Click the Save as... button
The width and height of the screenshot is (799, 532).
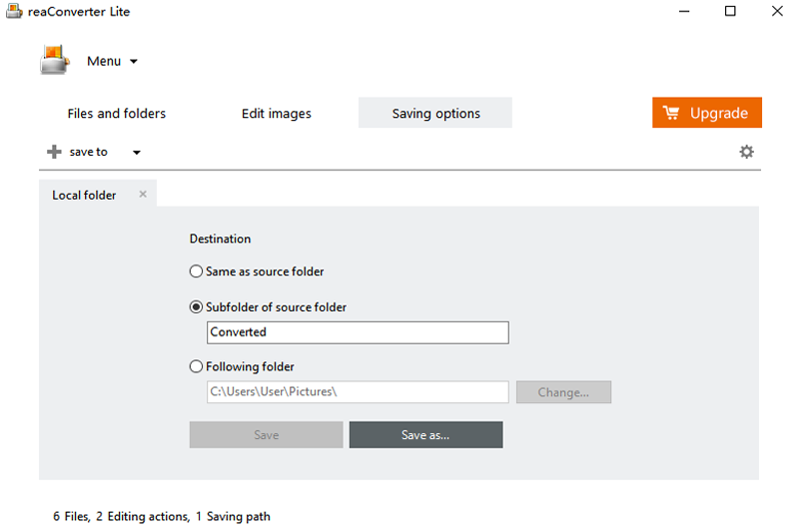(x=425, y=435)
